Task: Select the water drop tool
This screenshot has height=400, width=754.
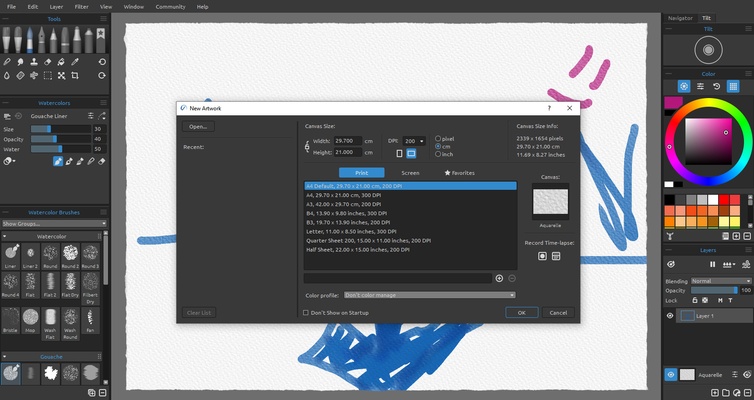Action: 7,75
